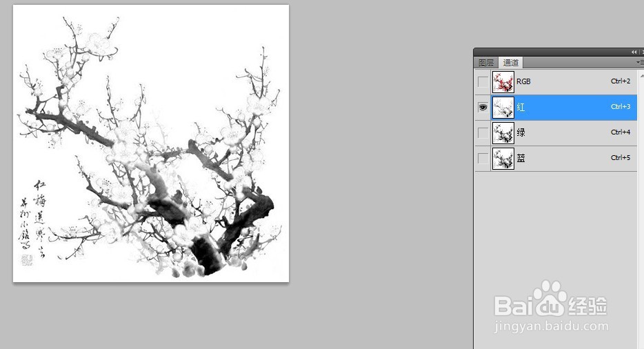Click the 红 channel thumbnail
The width and height of the screenshot is (644, 349).
[503, 108]
